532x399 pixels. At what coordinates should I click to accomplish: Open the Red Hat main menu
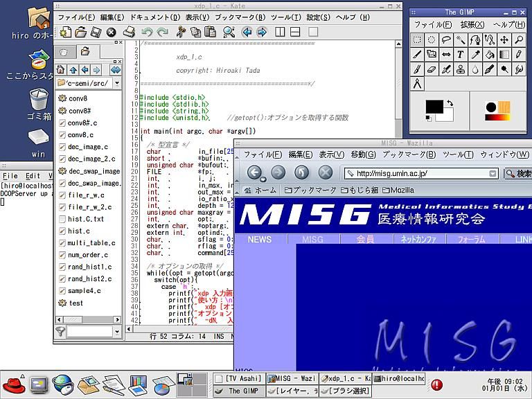click(x=15, y=385)
